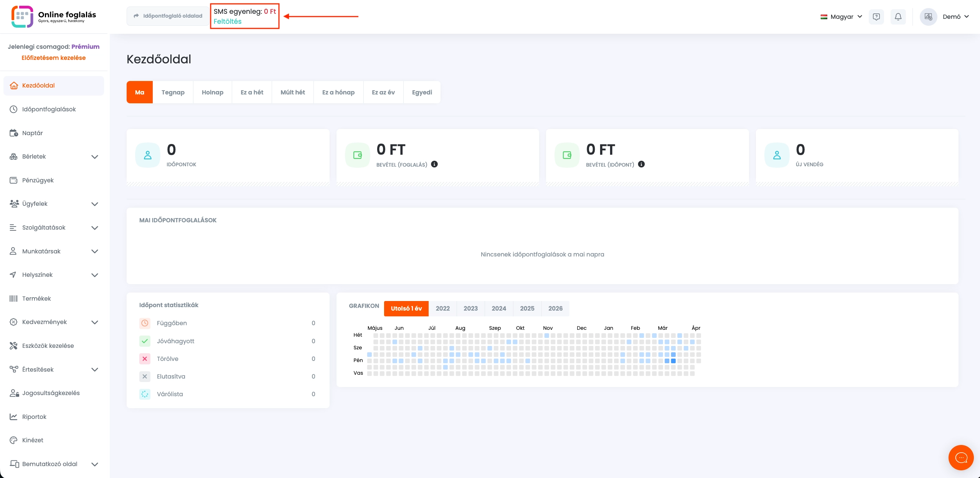Click info icon next to Bevétel (Foglalás)

pos(434,164)
